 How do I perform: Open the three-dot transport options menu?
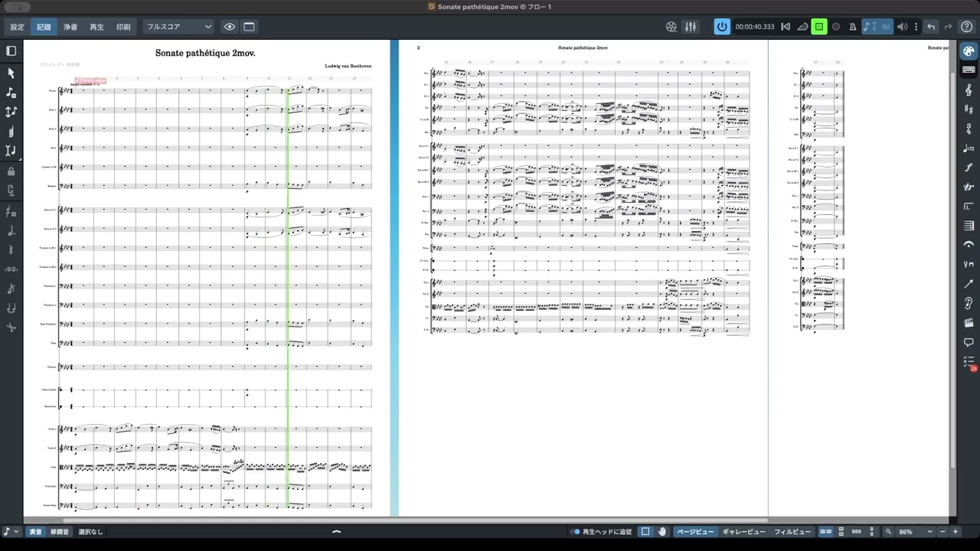(916, 27)
